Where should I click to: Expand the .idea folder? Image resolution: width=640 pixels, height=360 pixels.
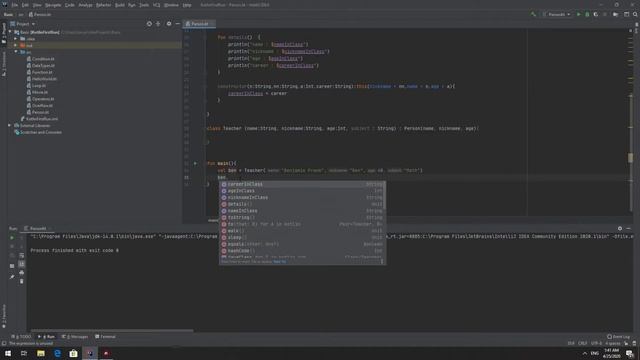tap(16, 39)
